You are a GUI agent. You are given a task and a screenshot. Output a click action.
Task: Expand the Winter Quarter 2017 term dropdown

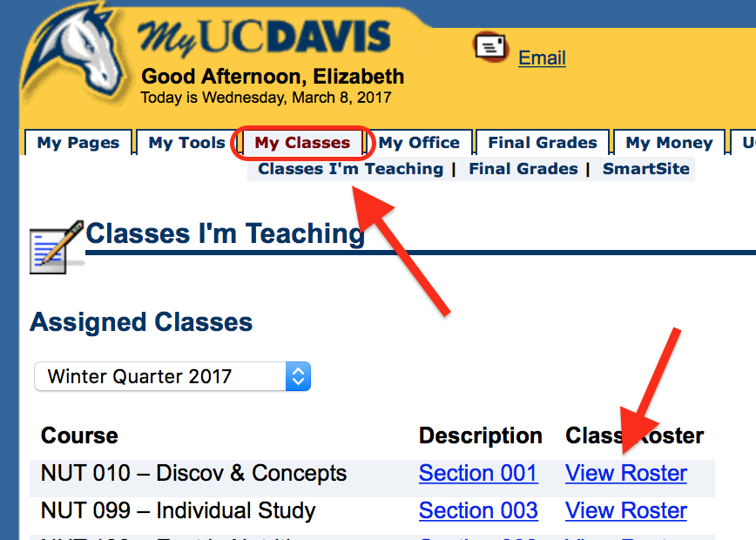(x=172, y=377)
